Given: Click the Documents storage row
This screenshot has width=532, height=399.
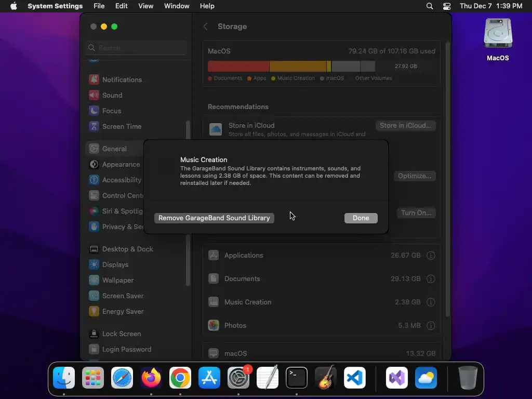Looking at the screenshot, I should point(322,279).
